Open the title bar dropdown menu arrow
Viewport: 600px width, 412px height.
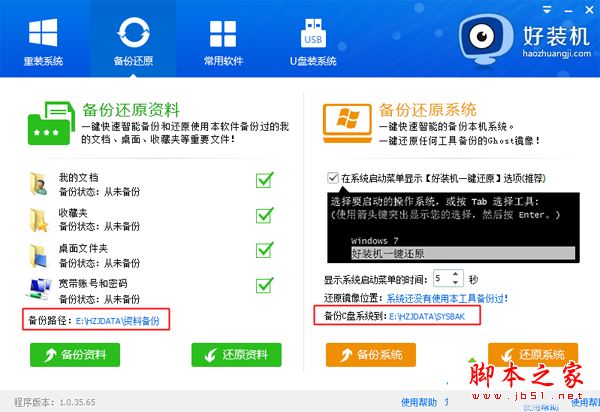[x=548, y=10]
